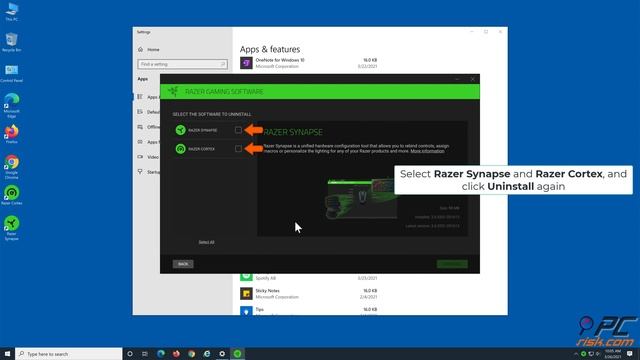Click the Home icon in Settings
The width and height of the screenshot is (640, 360).
pyautogui.click(x=140, y=49)
